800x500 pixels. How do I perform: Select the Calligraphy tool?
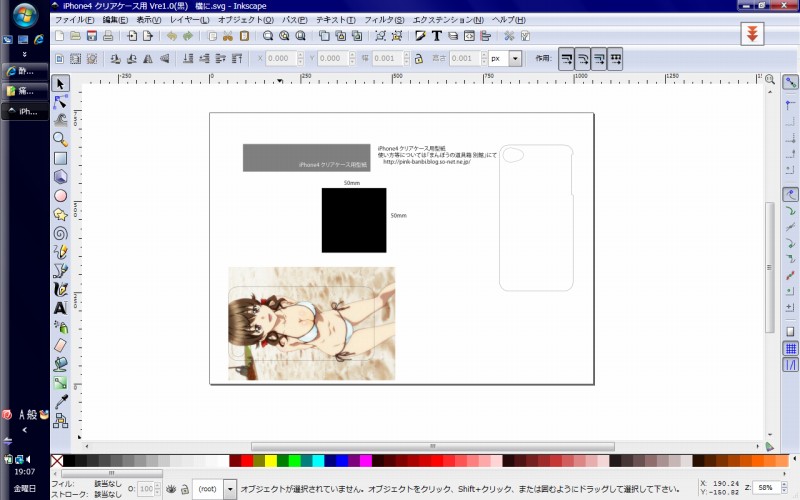60,289
